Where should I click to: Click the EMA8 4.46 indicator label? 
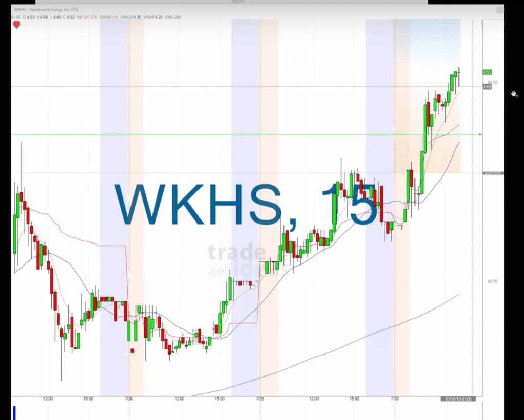point(109,17)
